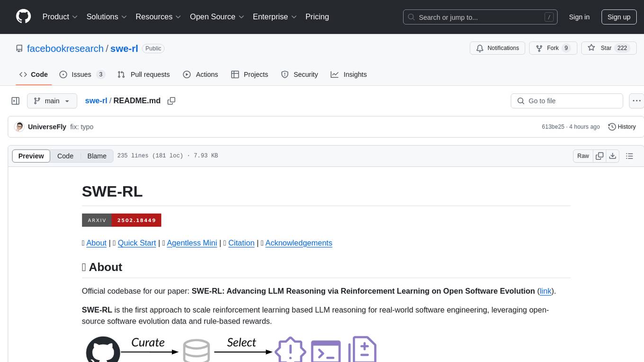This screenshot has height=362, width=644.
Task: Focus the Search or jump to field
Action: pos(481,17)
